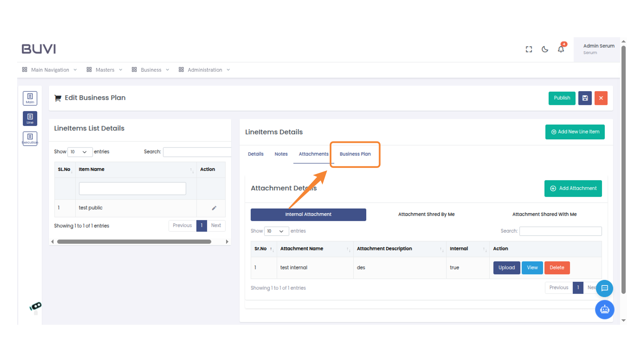Click the Item Name filter input
Viewport: 644px width, 362px height.
[x=132, y=188]
